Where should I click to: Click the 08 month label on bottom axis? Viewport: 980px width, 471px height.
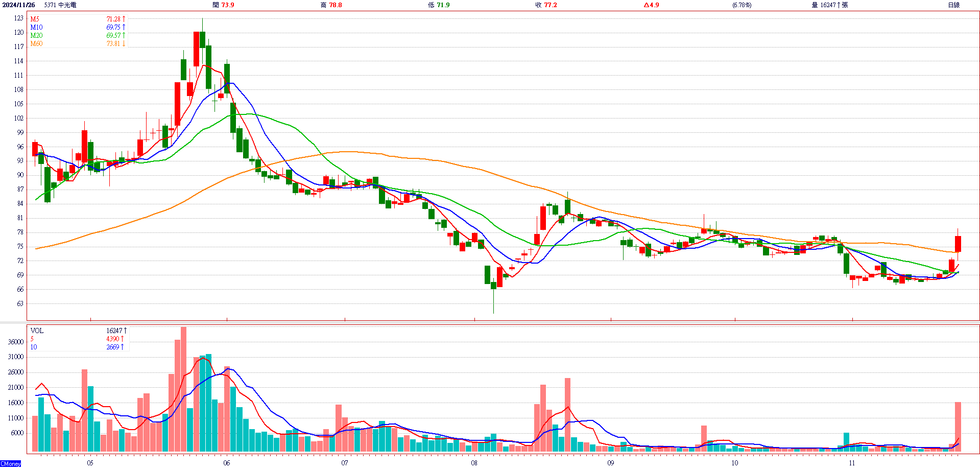pos(474,463)
